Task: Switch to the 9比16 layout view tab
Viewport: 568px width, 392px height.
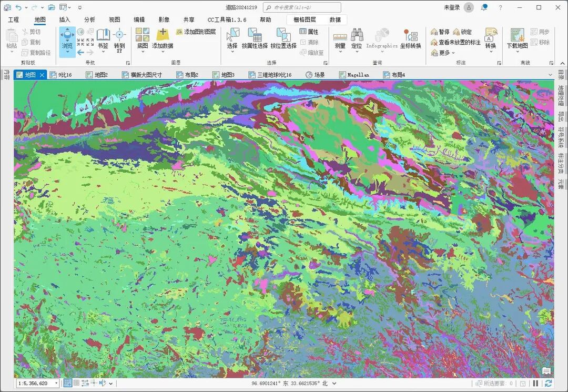Action: point(61,75)
